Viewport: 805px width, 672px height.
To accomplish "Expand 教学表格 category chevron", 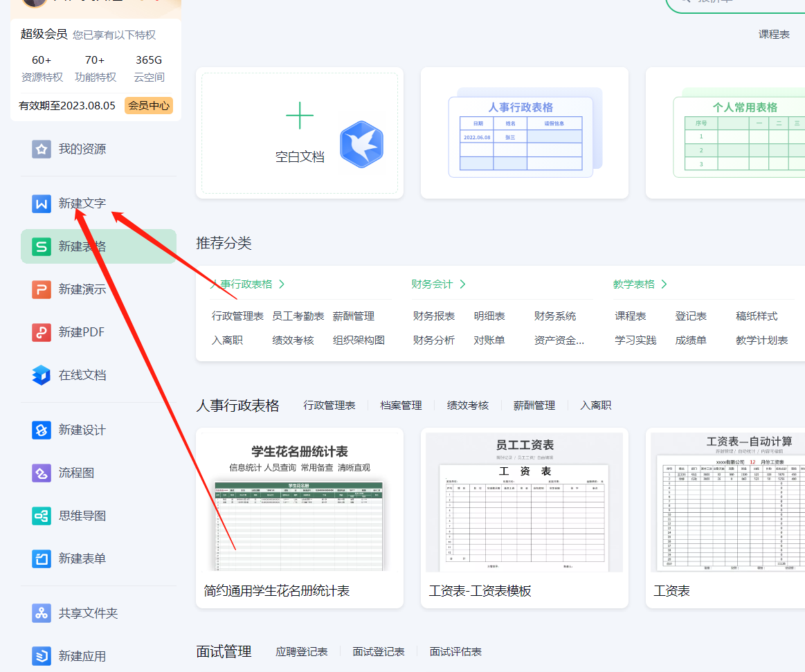I will click(x=664, y=284).
